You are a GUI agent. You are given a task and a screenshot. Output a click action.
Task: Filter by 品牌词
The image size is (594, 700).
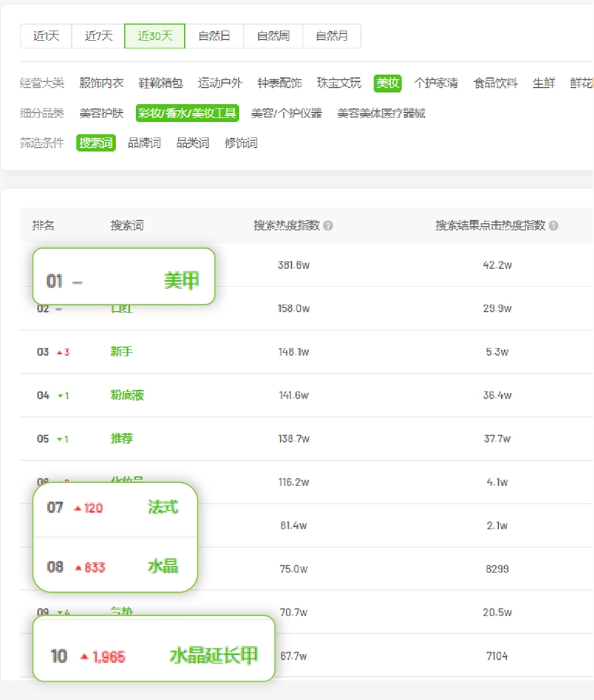click(x=144, y=143)
